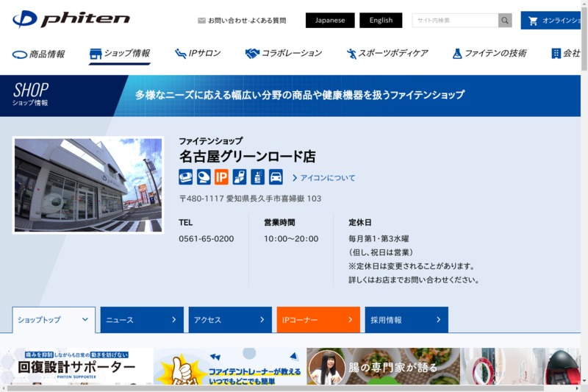Viewport: 588px width, 392px height.
Task: Click the 採用情報 tab arrow
Action: [x=438, y=320]
